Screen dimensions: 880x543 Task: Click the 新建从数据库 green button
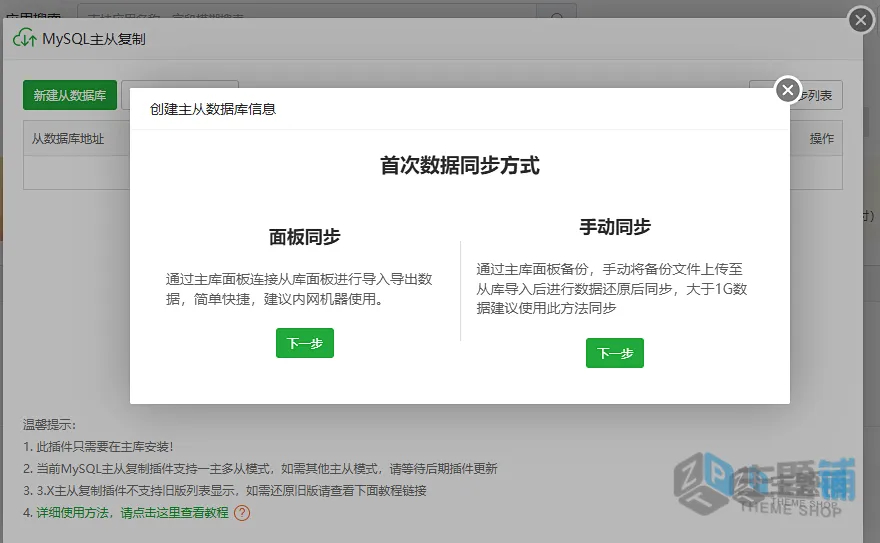(x=70, y=95)
